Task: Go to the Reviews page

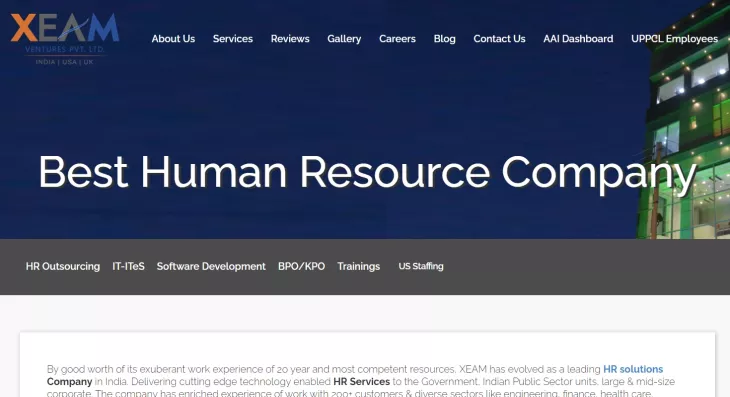Action: coord(290,39)
